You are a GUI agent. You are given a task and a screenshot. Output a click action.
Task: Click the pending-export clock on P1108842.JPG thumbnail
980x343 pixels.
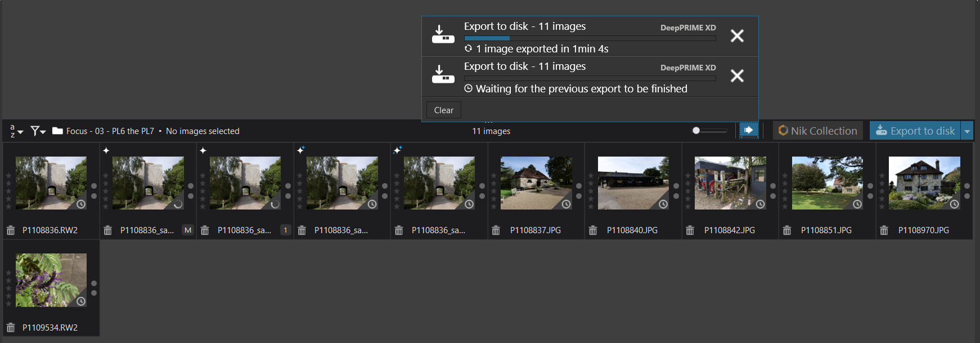(x=760, y=204)
